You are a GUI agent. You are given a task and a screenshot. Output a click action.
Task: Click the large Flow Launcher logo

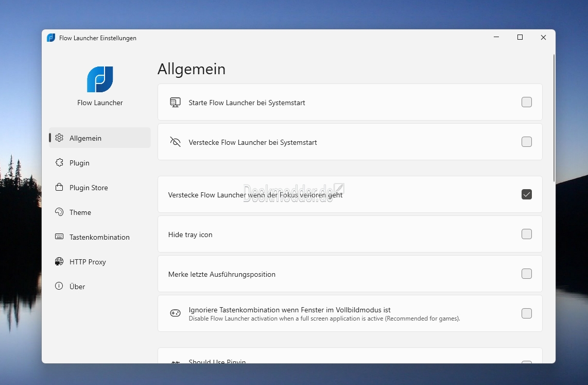100,79
